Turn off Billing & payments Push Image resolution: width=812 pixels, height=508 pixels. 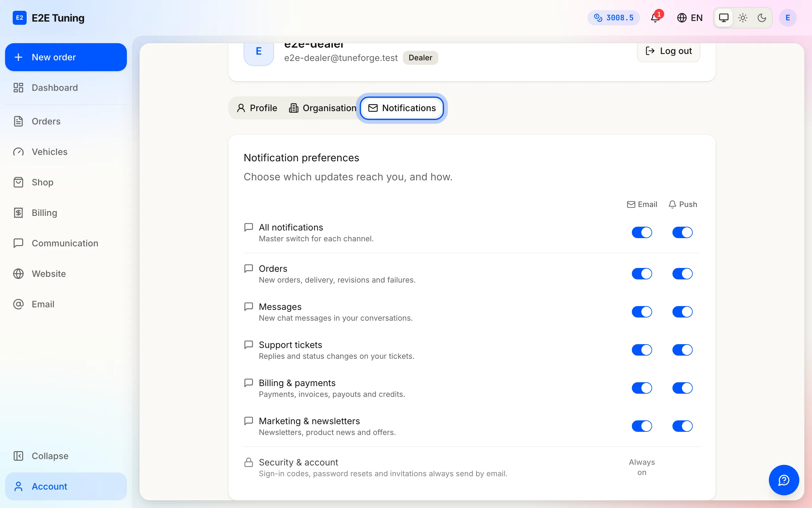[682, 388]
